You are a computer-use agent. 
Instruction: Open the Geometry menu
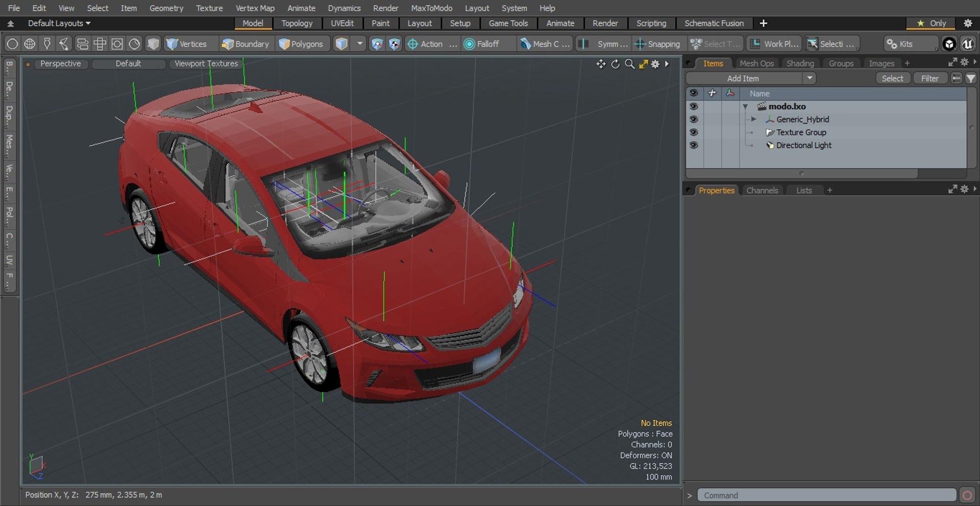click(166, 8)
